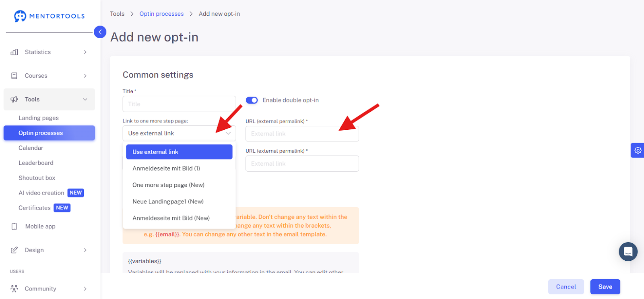Go to Optin processes breadcrumb link
This screenshot has width=644, height=299.
[x=161, y=14]
